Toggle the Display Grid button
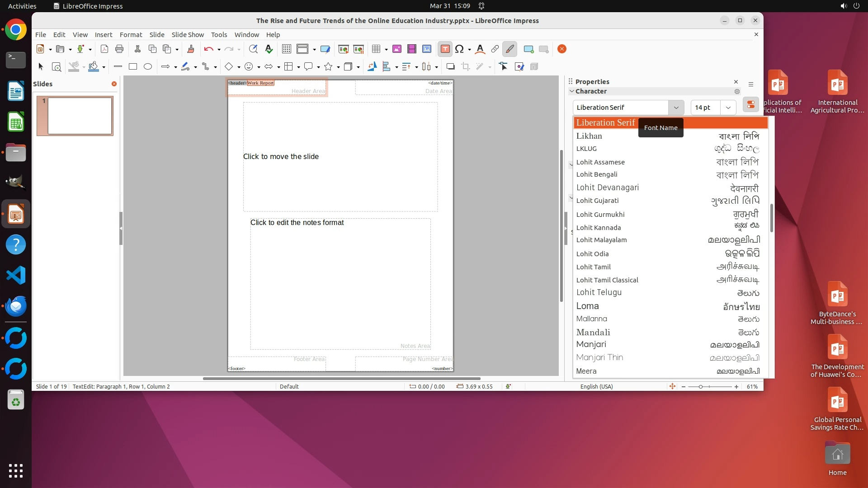Screen dimensions: 868x488 coord(286,49)
